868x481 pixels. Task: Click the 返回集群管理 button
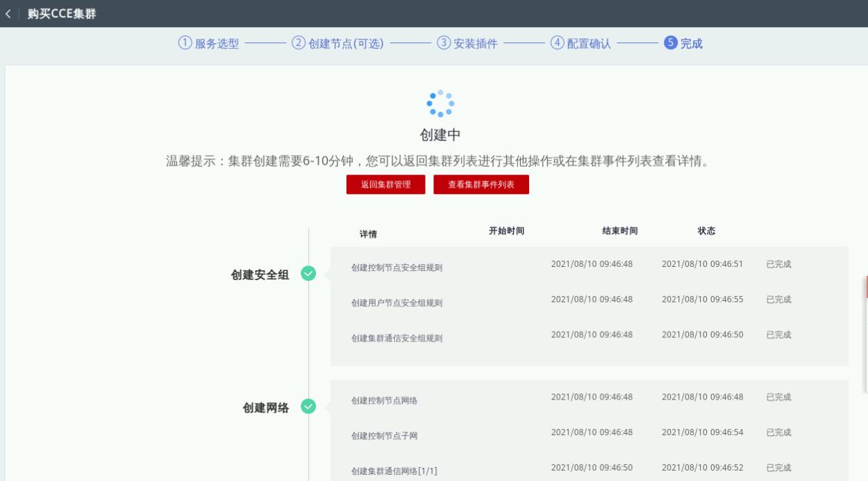385,184
